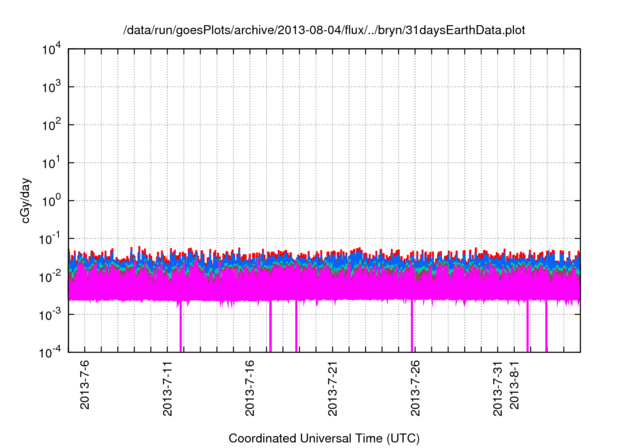Click the 2013-7-31 date label

pos(498,388)
